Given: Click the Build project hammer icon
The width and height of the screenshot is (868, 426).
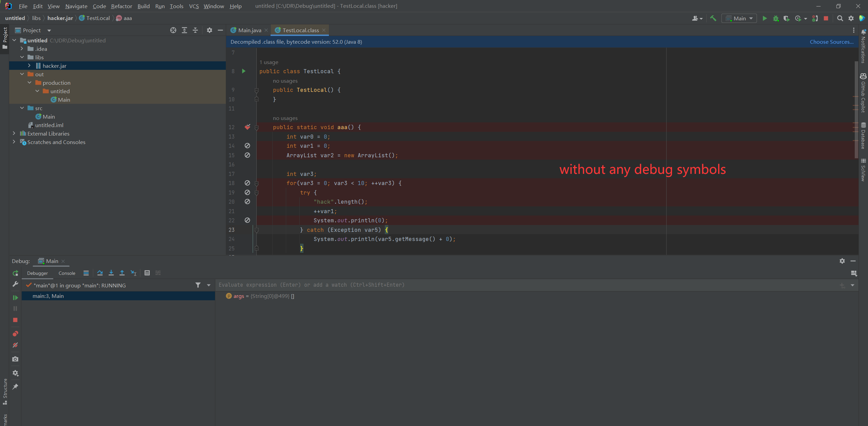Looking at the screenshot, I should pos(713,18).
